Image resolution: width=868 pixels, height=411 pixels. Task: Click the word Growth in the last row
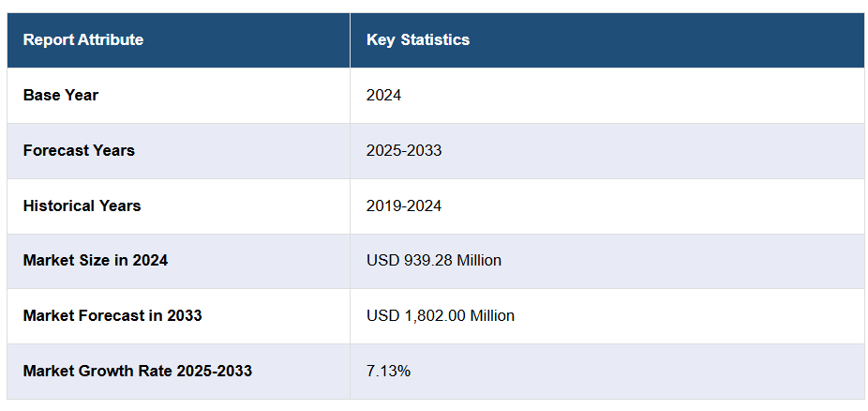(106, 371)
